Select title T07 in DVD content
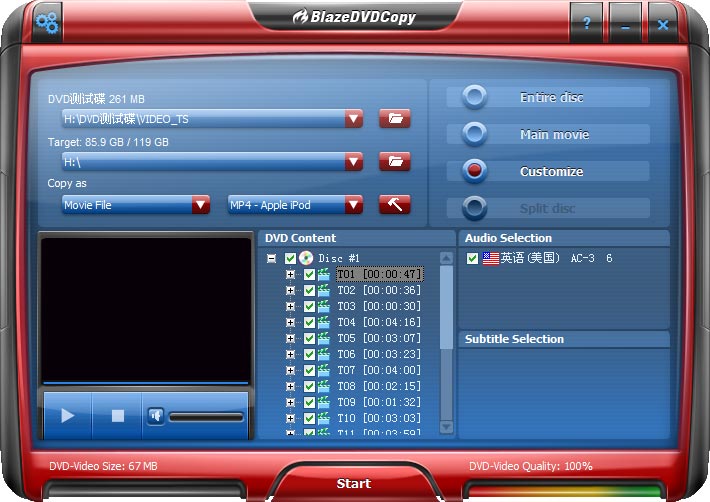The width and height of the screenshot is (710, 502). pos(378,371)
